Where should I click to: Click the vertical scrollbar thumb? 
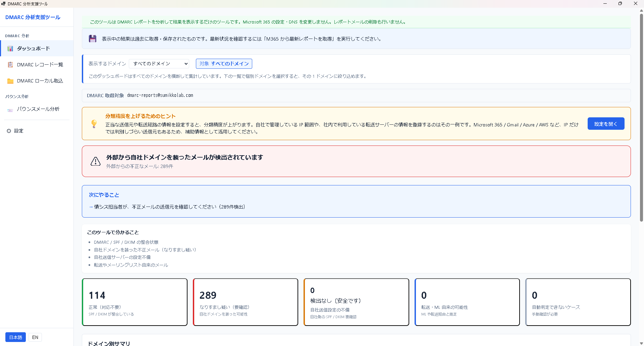coord(641,117)
